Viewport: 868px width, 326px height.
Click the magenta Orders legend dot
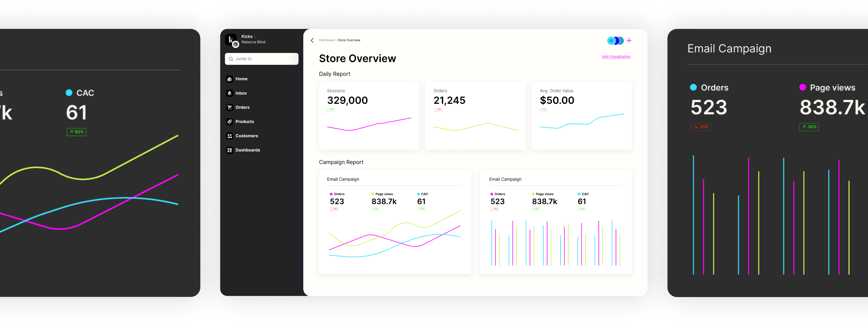pyautogui.click(x=331, y=194)
